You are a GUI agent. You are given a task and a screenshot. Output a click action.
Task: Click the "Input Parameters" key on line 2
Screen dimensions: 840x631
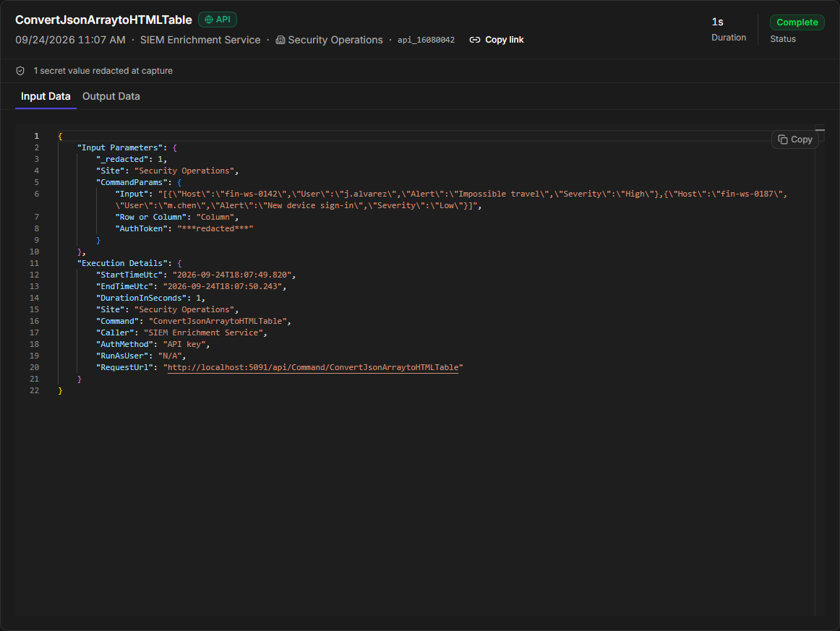pos(121,148)
